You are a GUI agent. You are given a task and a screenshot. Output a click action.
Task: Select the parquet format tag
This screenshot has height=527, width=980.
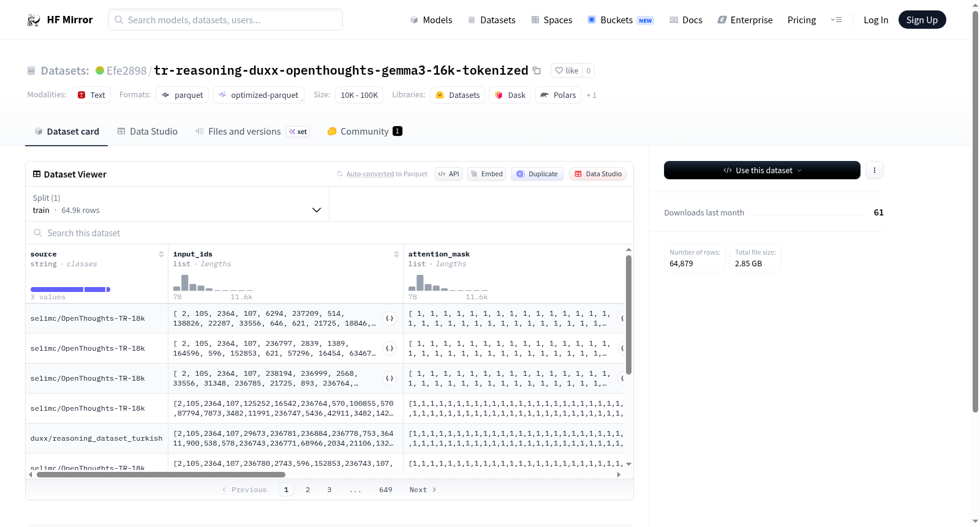point(183,95)
